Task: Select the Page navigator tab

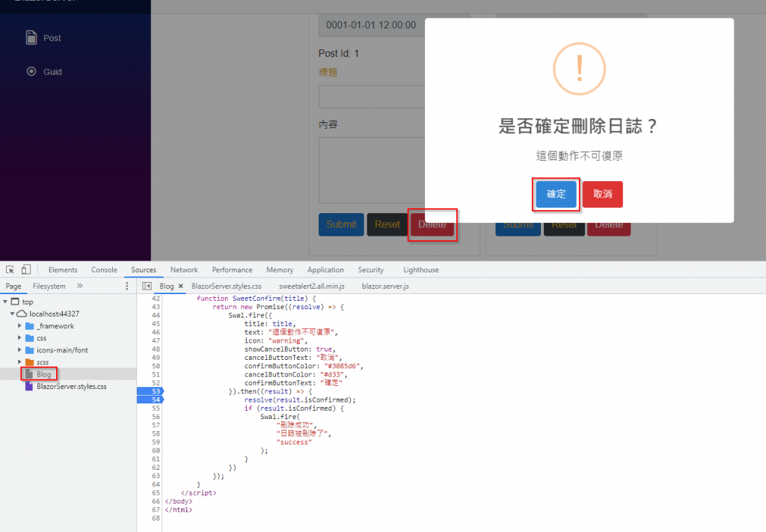Action: pyautogui.click(x=13, y=286)
